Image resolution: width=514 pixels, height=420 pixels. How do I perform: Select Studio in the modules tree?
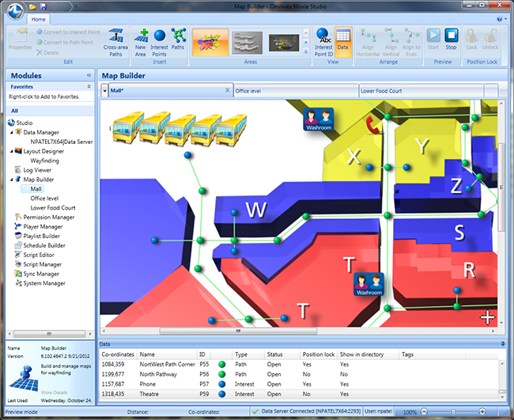(x=20, y=123)
